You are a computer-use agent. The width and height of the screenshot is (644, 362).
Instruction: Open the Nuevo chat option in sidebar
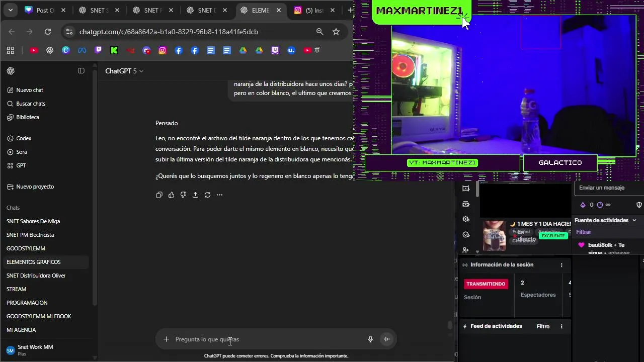coord(30,90)
